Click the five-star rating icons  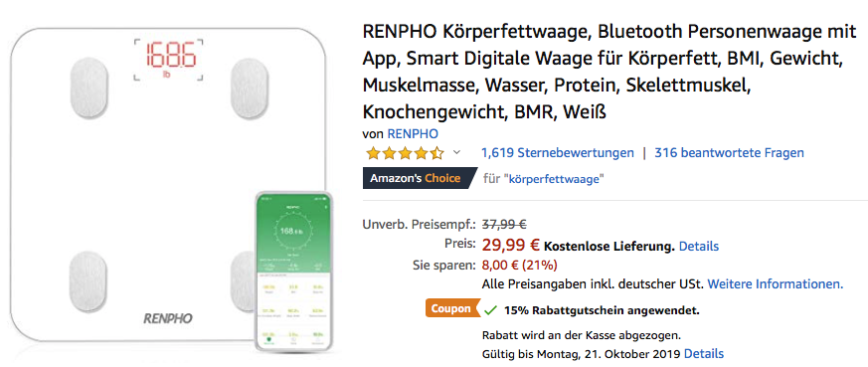406,153
